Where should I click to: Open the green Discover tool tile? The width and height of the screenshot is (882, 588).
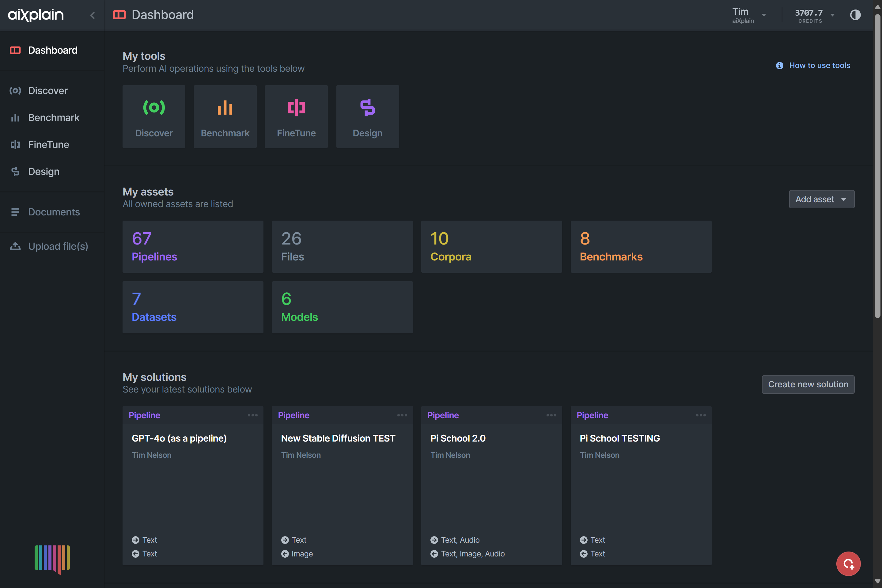[x=154, y=116]
